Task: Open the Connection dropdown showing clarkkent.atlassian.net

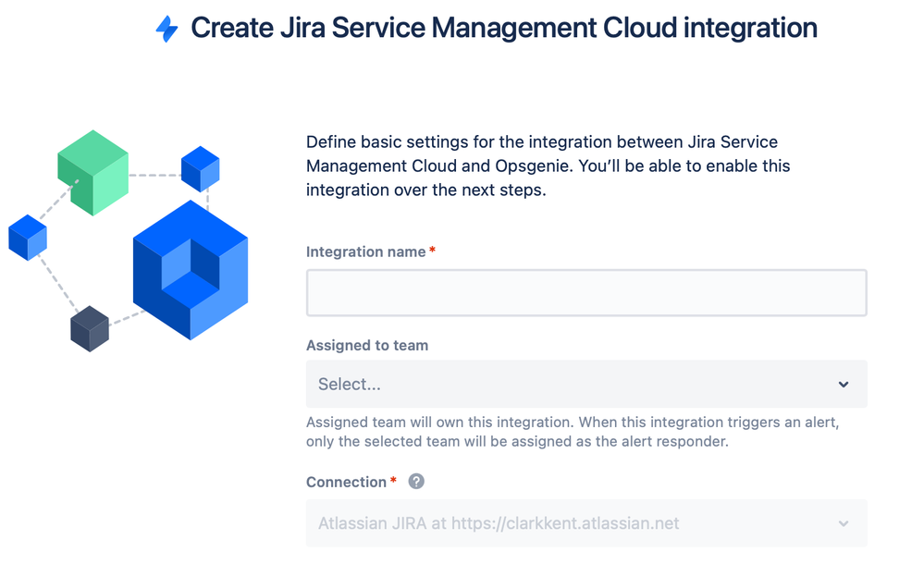Action: pyautogui.click(x=585, y=523)
